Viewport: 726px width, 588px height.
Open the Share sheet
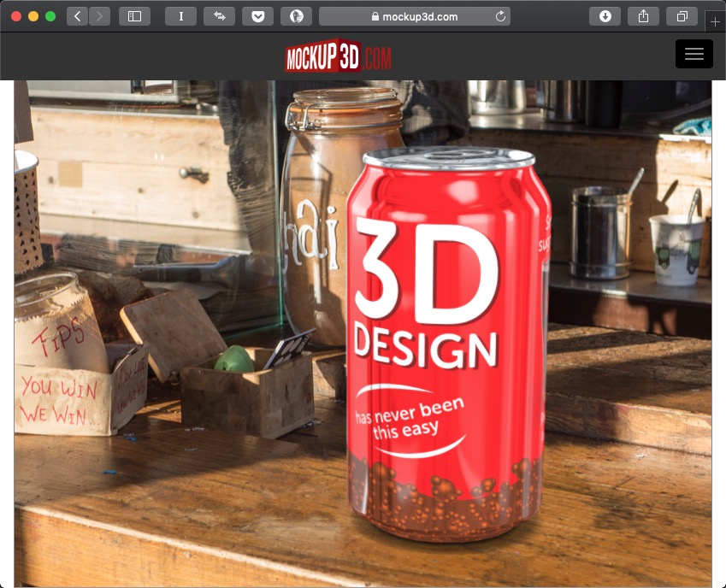pyautogui.click(x=642, y=15)
